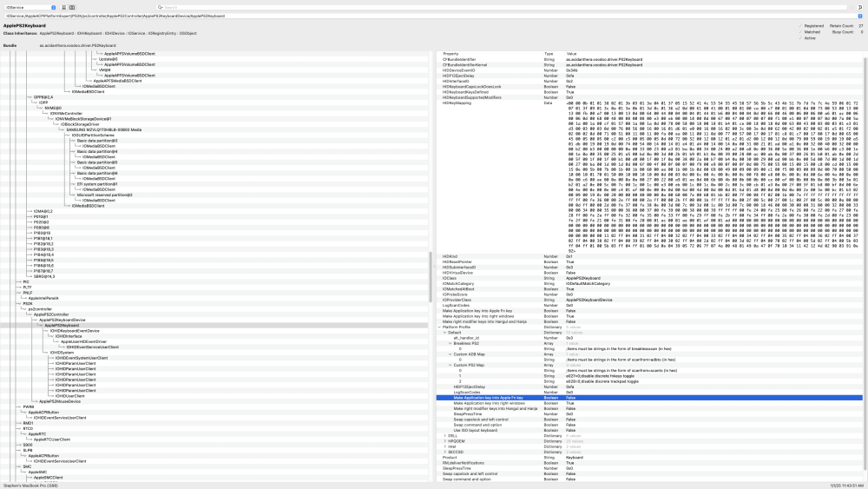
Task: Switch to the split column view icon
Action: [72, 7]
